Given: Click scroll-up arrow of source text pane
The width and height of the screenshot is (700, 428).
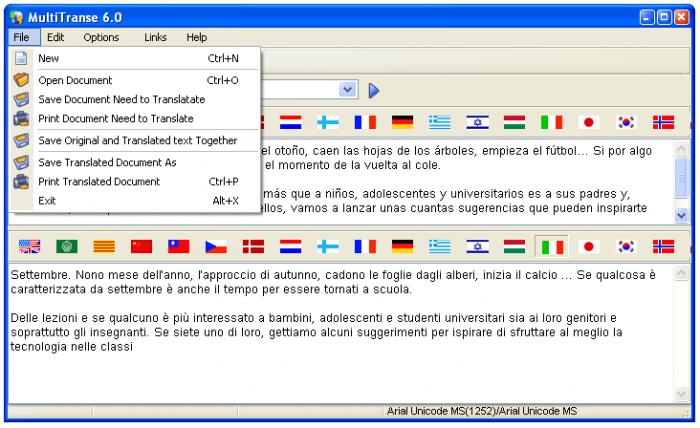Looking at the screenshot, I should (681, 149).
